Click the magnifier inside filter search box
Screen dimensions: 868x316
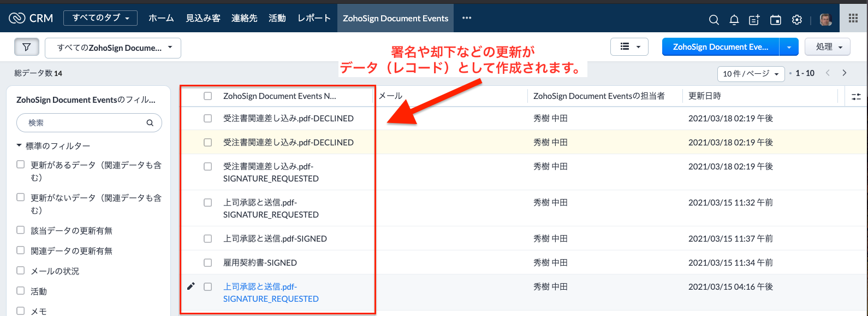coord(150,123)
